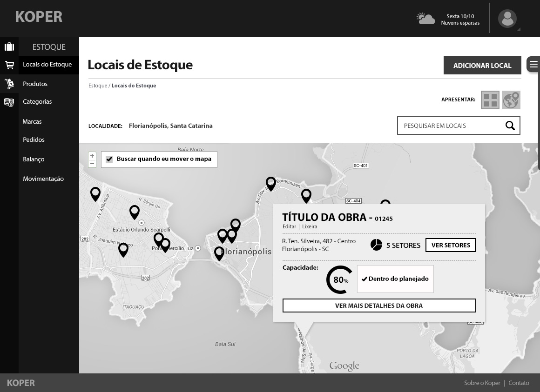Viewport: 540px width, 392px height.
Task: Open Ver Mais Detalhes da Obra
Action: coord(378,306)
